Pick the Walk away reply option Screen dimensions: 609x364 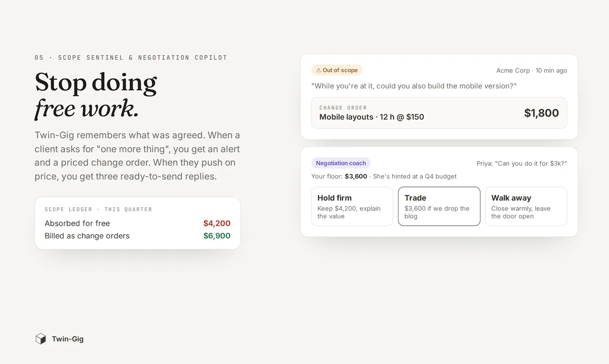click(x=526, y=206)
